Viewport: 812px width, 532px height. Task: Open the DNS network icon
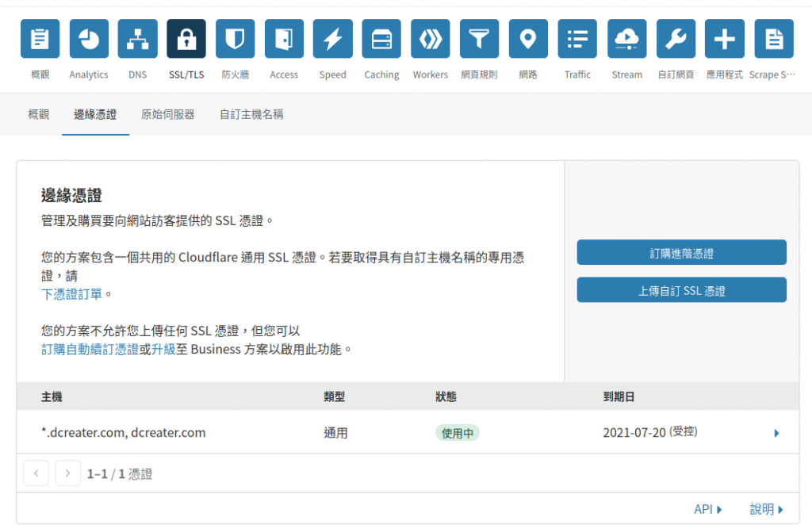pos(138,39)
